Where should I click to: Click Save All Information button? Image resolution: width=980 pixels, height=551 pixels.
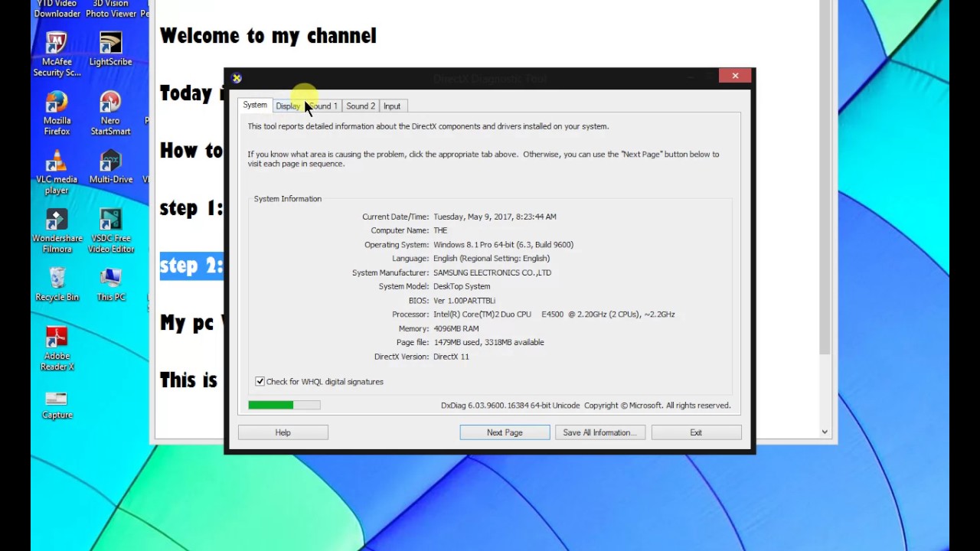tap(599, 432)
